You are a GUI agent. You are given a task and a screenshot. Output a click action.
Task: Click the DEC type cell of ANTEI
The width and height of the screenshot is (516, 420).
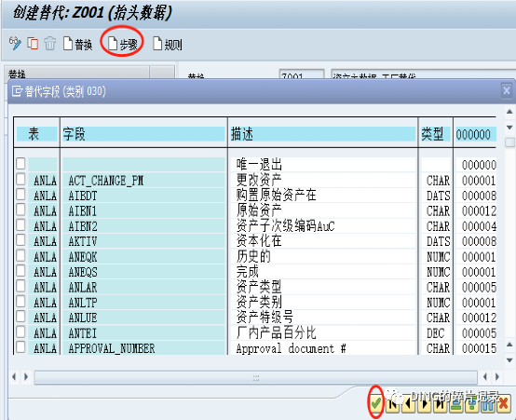coord(435,333)
